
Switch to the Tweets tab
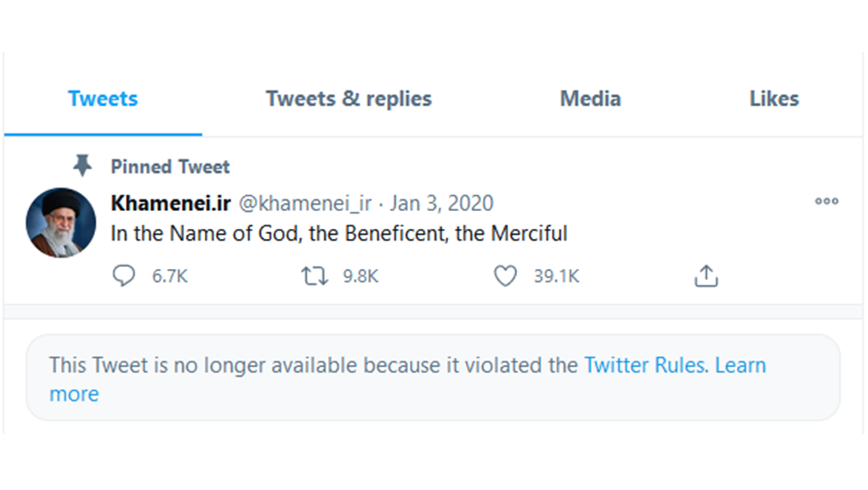[x=103, y=99]
